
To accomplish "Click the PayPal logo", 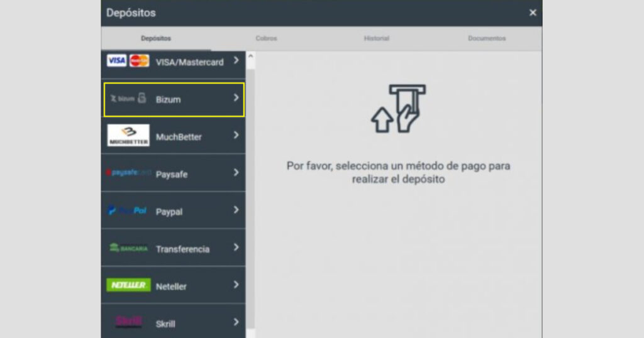I will tap(127, 210).
